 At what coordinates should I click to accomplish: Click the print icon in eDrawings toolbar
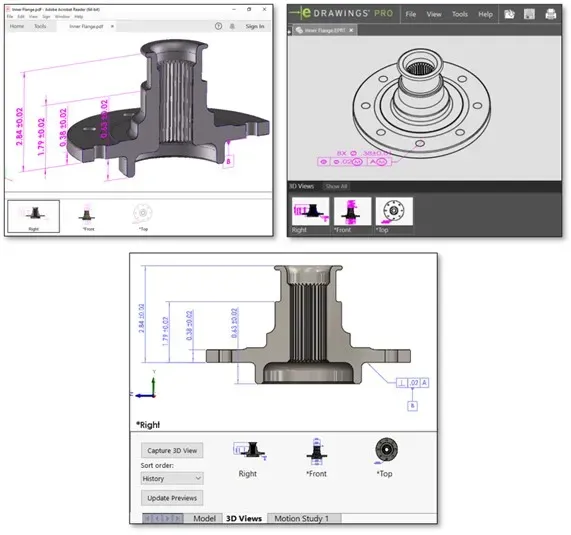pos(551,14)
